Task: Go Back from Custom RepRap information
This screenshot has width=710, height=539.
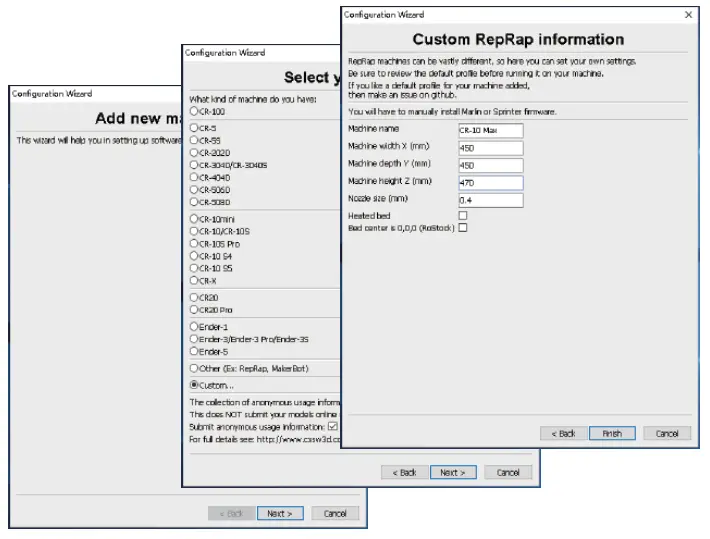Action: 564,433
